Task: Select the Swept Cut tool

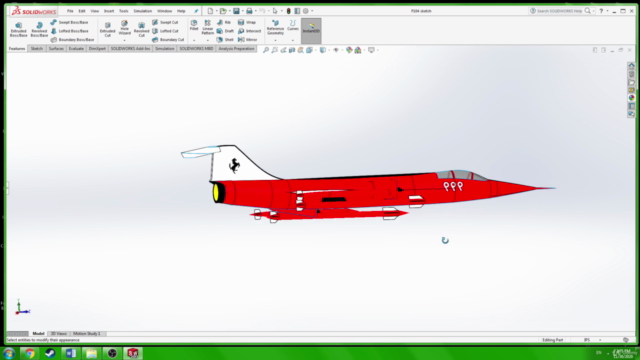Action: click(x=165, y=22)
